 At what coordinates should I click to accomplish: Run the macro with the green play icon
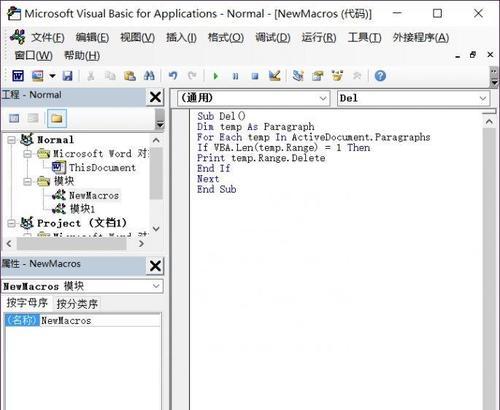216,76
